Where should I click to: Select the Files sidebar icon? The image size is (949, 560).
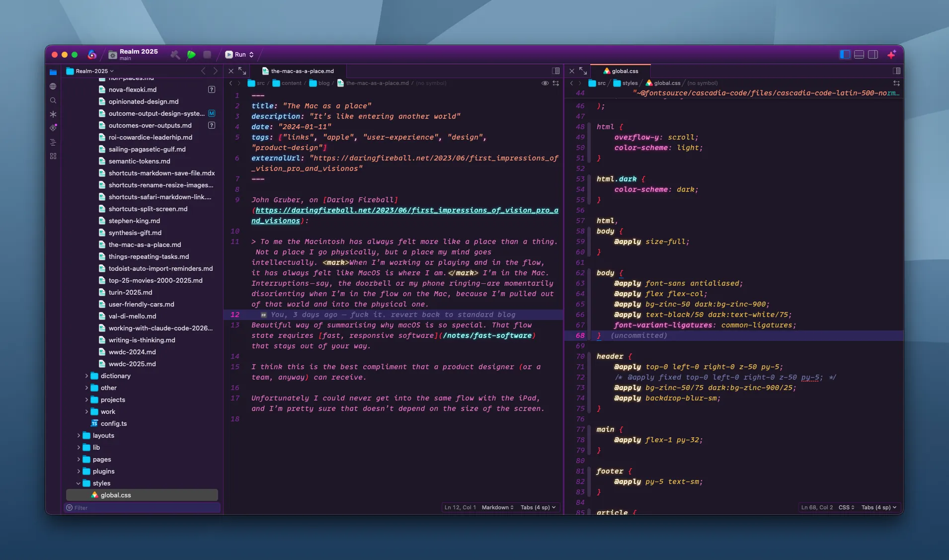click(x=53, y=72)
